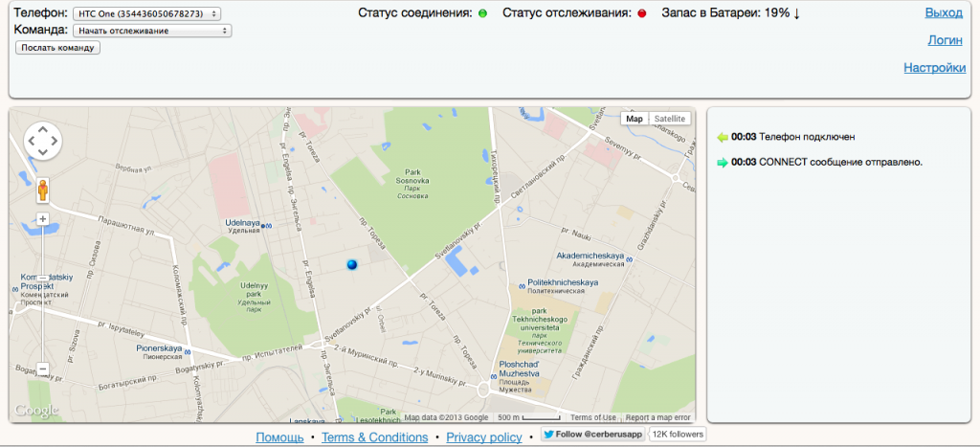Click the blue phone location marker
980x447 pixels.
(352, 264)
